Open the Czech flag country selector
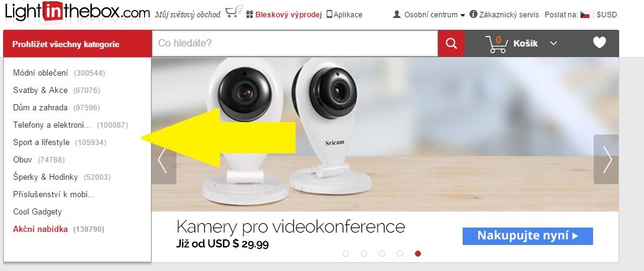The width and height of the screenshot is (644, 271). point(585,15)
